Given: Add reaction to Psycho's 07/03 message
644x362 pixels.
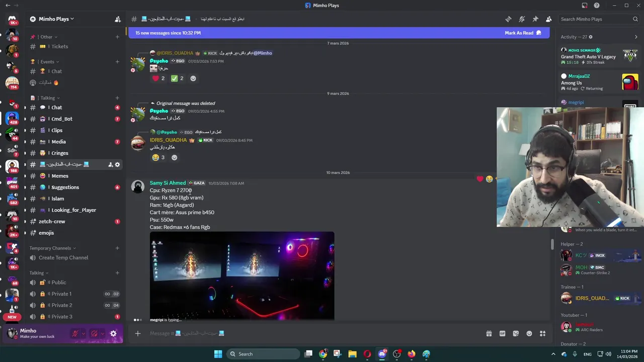Looking at the screenshot, I should click(193, 78).
